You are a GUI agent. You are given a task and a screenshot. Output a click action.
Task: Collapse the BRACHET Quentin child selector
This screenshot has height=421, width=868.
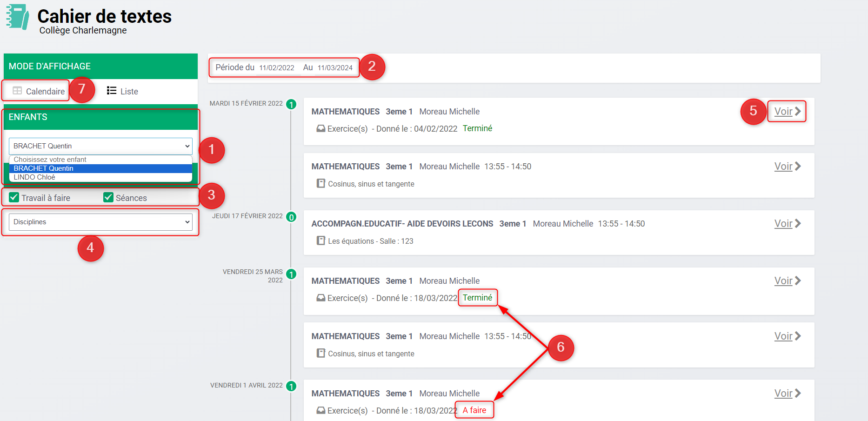(100, 146)
